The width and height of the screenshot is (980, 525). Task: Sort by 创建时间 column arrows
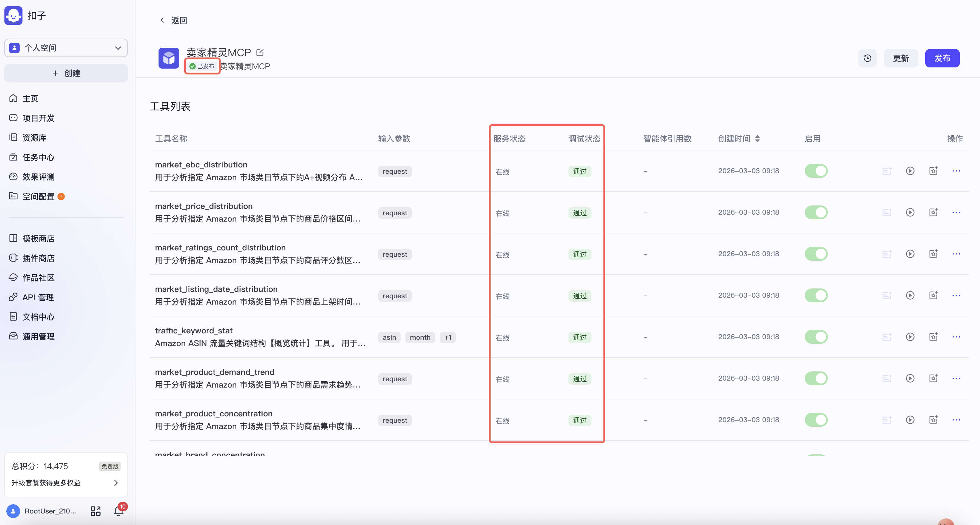click(x=757, y=139)
